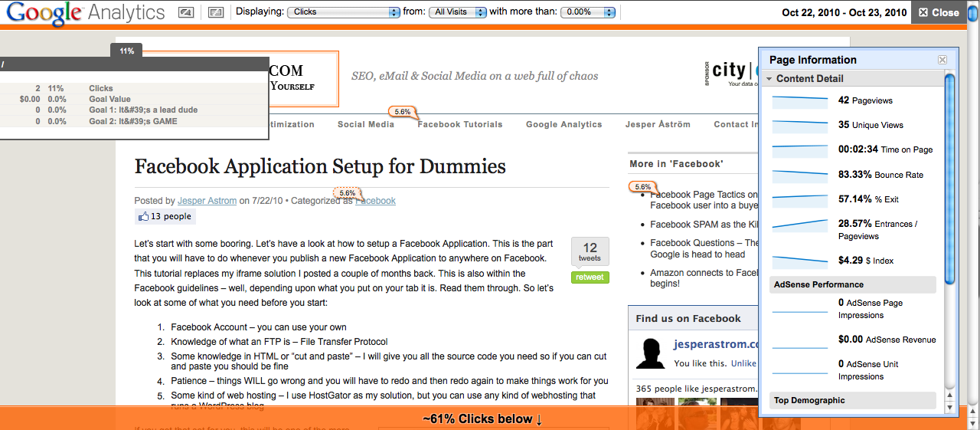This screenshot has width=980, height=430.
Task: Click the Page Information panel scrollbar thumb
Action: pos(950,178)
